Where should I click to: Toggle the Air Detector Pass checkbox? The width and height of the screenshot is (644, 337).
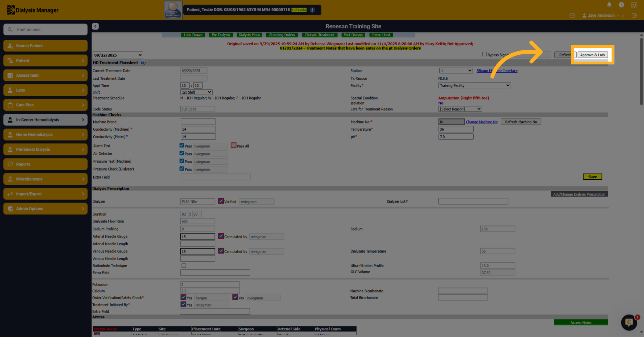182,153
